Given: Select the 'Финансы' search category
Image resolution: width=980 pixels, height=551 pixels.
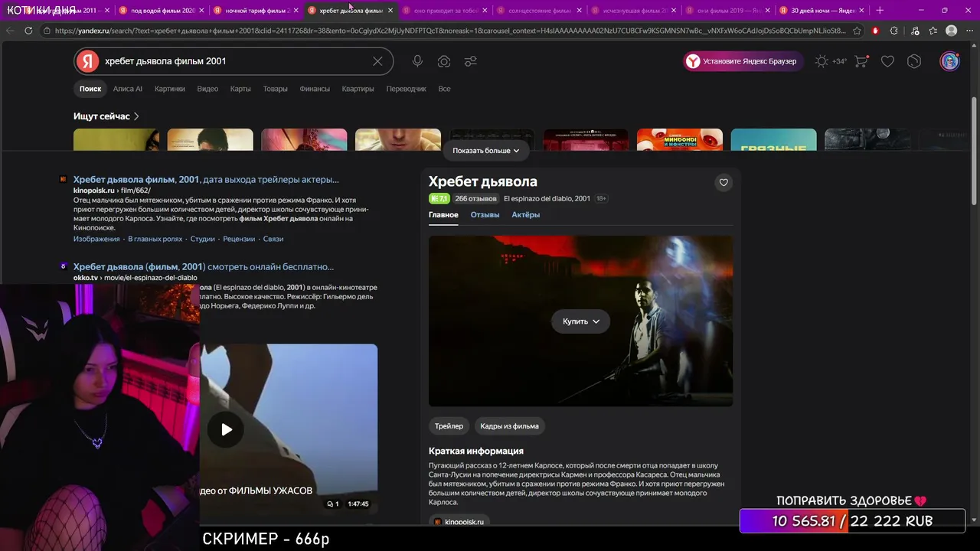Looking at the screenshot, I should (315, 89).
